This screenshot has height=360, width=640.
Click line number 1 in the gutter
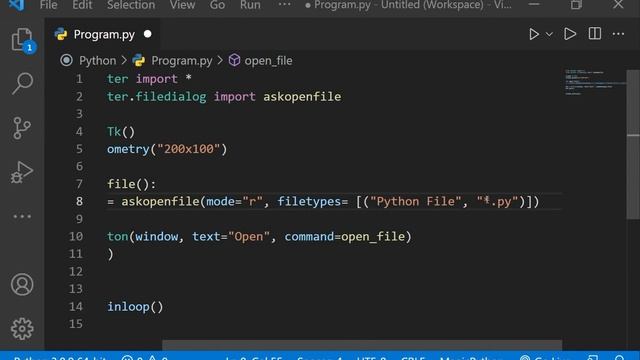click(79, 79)
